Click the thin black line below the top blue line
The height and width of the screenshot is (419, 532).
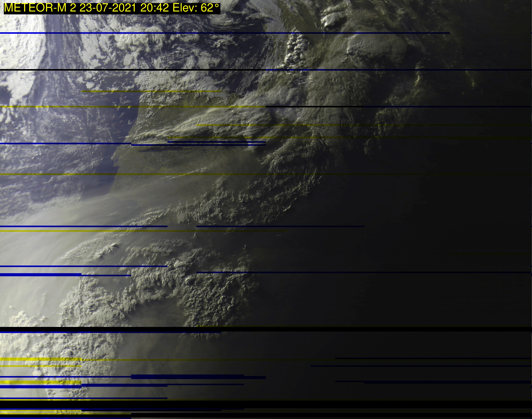click(x=123, y=70)
